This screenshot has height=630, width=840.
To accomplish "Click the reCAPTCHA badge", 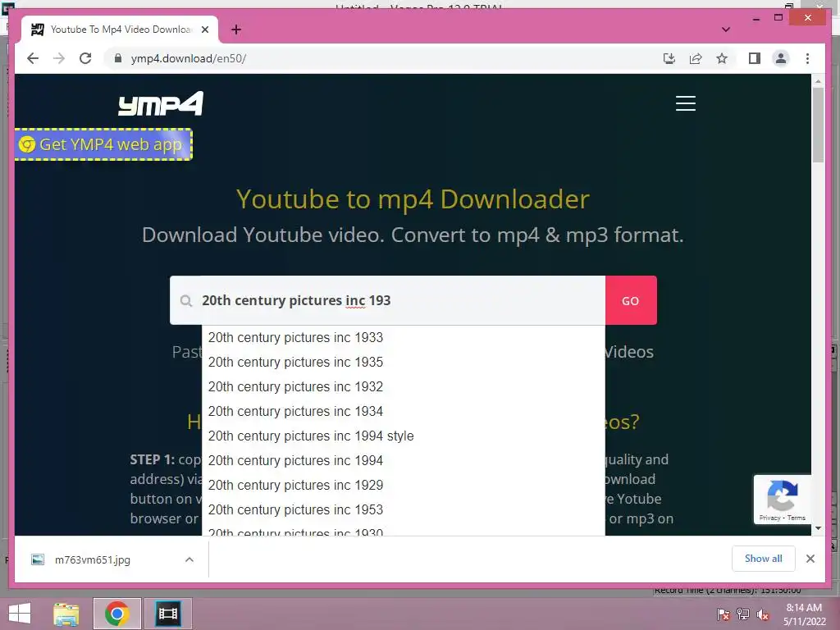I will [782, 500].
